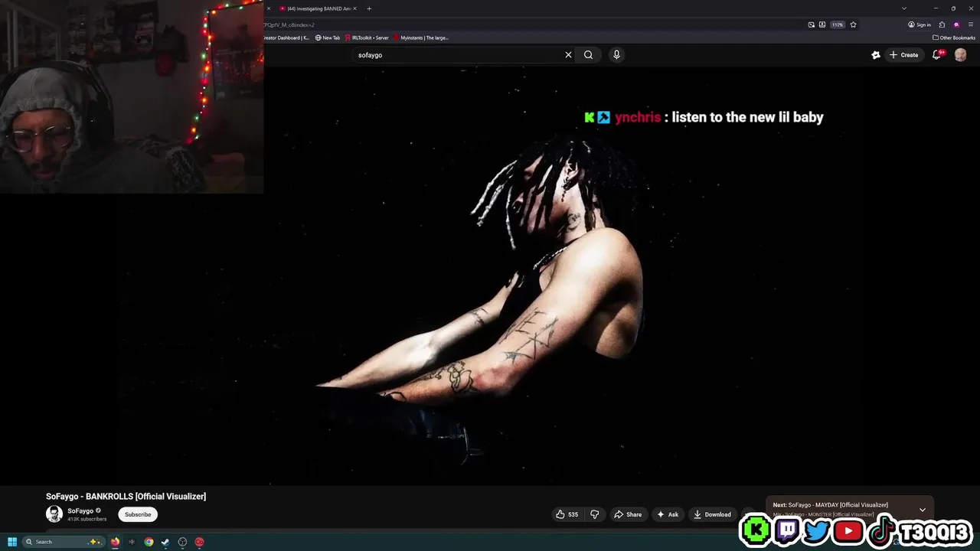
Task: Click the SoFaygo - BANKROLLS video title
Action: 126,497
